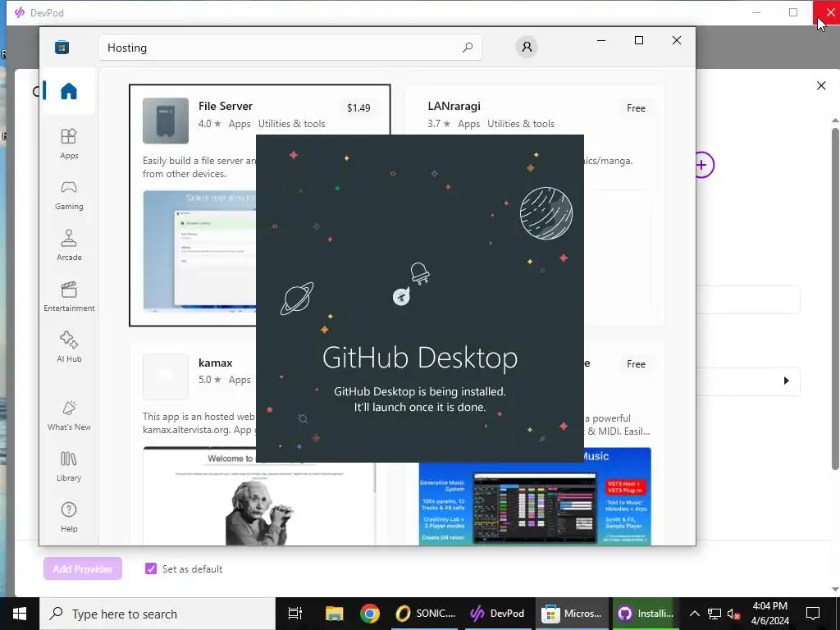Viewport: 840px width, 630px height.
Task: Click the $1.49 price on File Server
Action: click(x=358, y=108)
